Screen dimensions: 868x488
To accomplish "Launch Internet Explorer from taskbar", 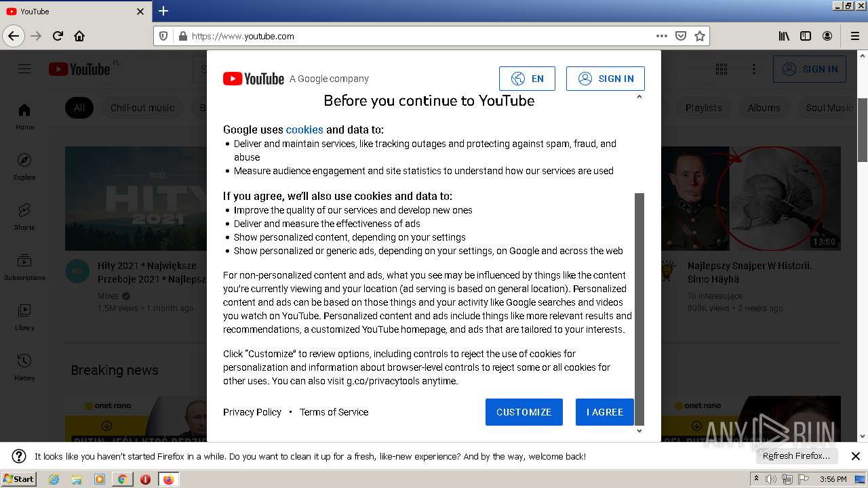I will (x=54, y=479).
